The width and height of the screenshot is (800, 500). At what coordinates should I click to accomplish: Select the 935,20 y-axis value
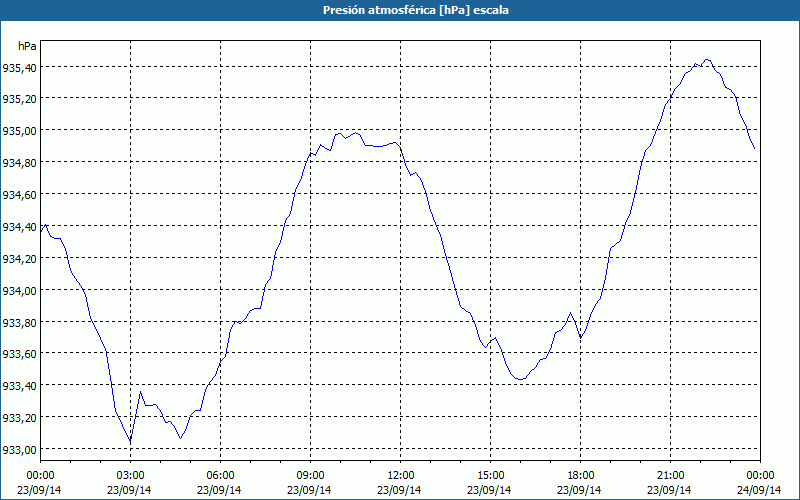tap(19, 98)
